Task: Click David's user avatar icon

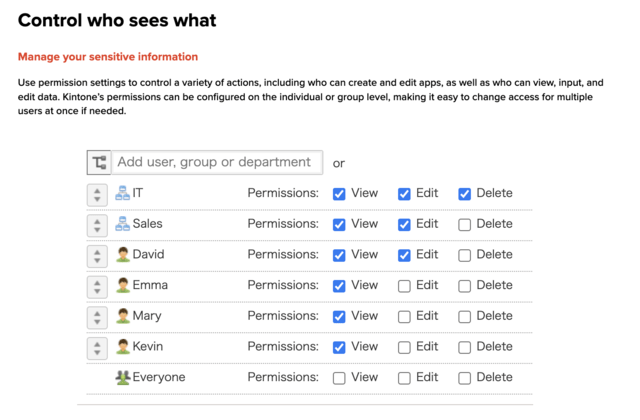Action: 122,254
